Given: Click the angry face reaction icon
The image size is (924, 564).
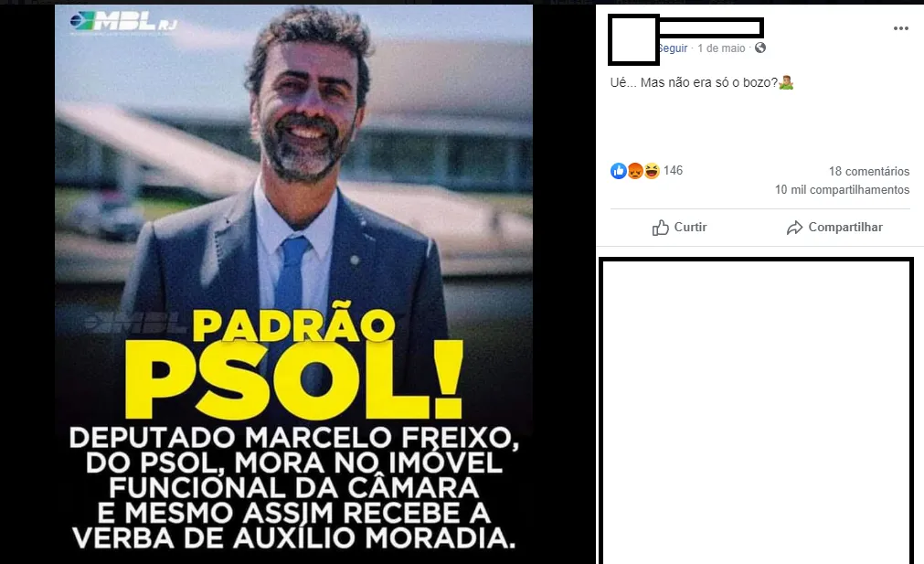Looking at the screenshot, I should 634,171.
